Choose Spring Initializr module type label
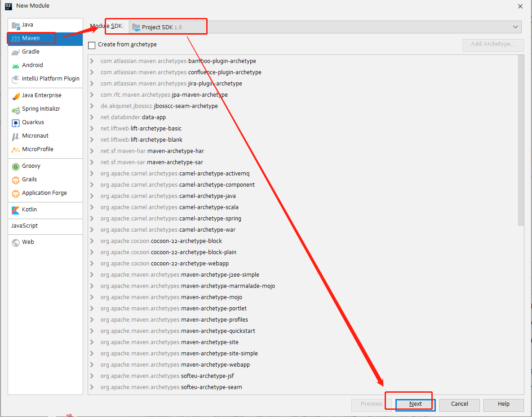Viewport: 532px width, 417px height. tap(41, 109)
